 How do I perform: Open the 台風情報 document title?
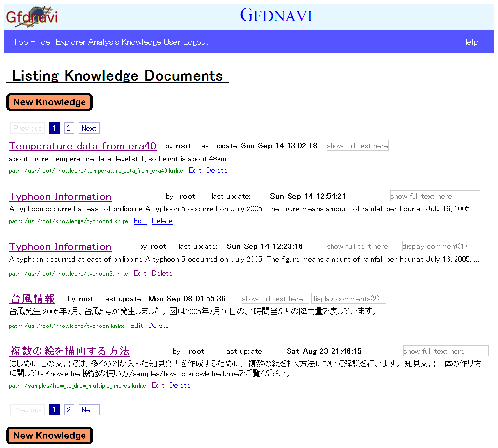33,299
